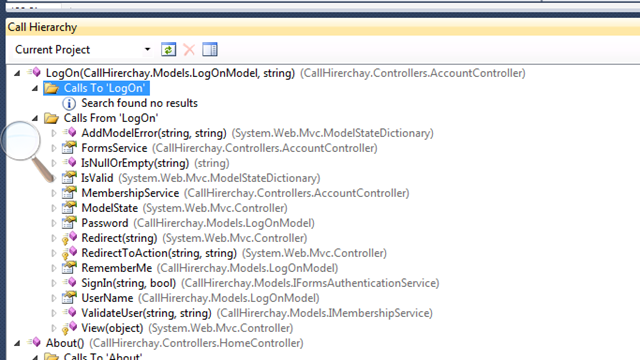Click the MembershipService property icon
Screen dimensions: 640x360
(69, 193)
